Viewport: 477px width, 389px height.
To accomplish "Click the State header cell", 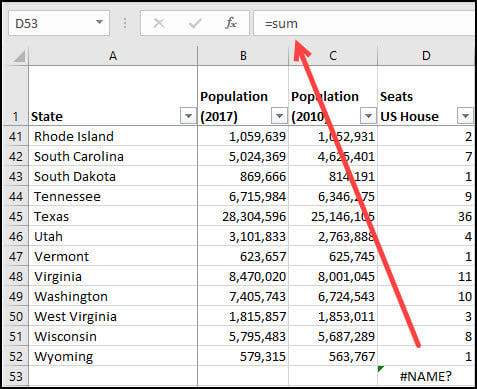I will pos(113,95).
